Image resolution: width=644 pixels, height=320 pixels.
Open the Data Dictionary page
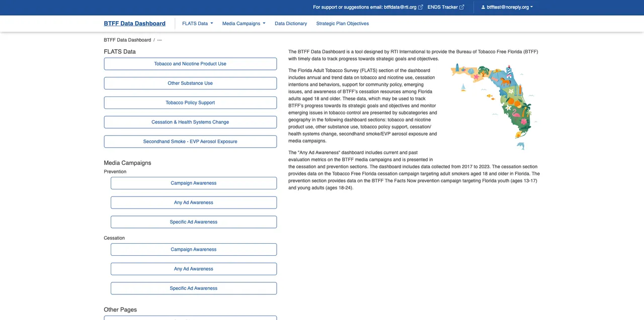click(291, 24)
